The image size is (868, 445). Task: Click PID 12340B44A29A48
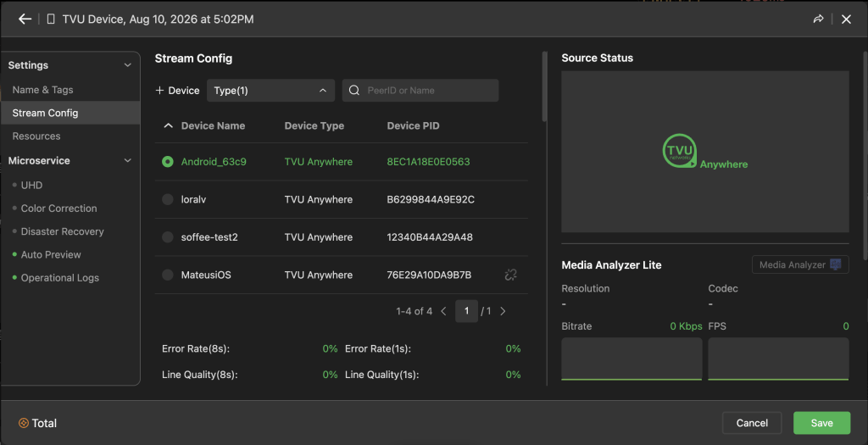(430, 236)
